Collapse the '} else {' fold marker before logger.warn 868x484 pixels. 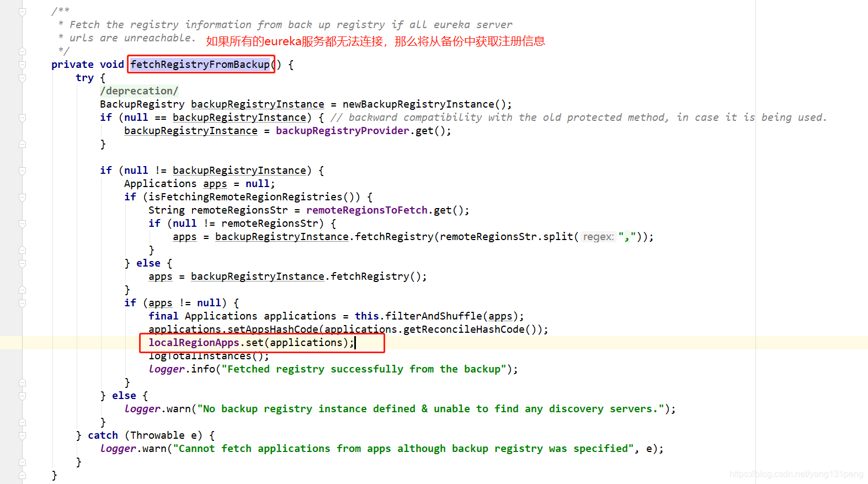pos(22,396)
